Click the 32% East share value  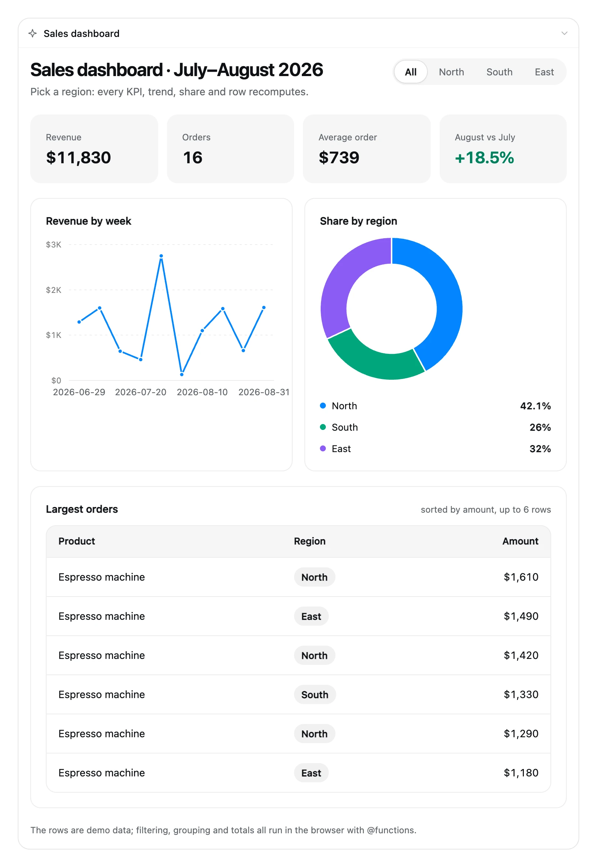(540, 448)
